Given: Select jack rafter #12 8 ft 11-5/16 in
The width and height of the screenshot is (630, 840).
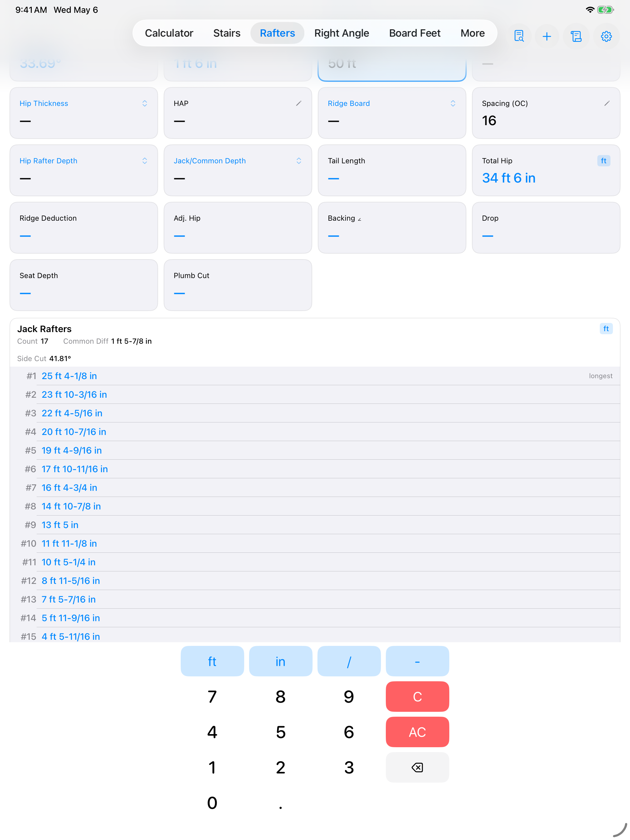Looking at the screenshot, I should click(315, 580).
